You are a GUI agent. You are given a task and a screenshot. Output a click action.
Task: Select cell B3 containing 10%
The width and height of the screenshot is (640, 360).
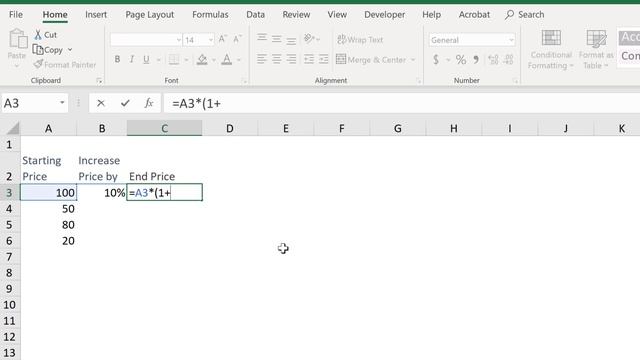(x=102, y=192)
